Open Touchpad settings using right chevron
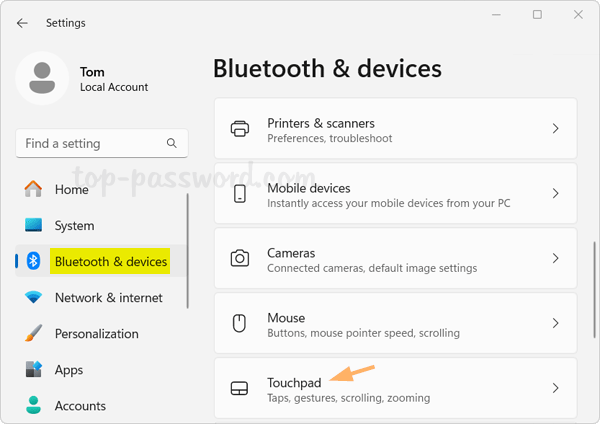 556,388
